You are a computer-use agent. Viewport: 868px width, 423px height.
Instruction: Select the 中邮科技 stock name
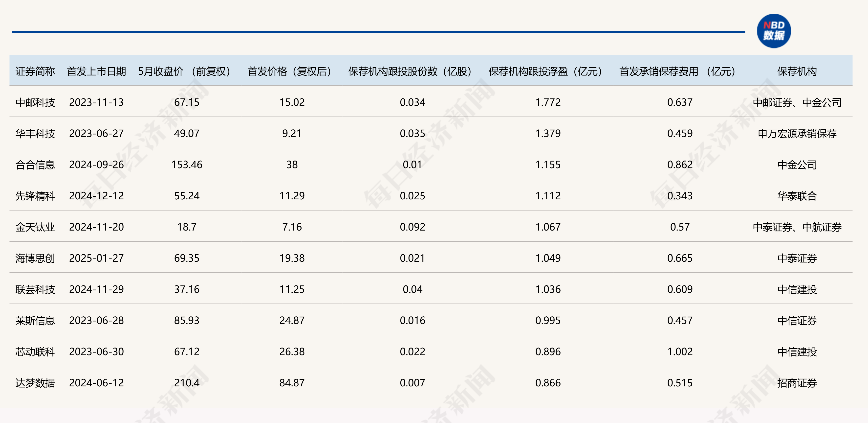click(35, 102)
